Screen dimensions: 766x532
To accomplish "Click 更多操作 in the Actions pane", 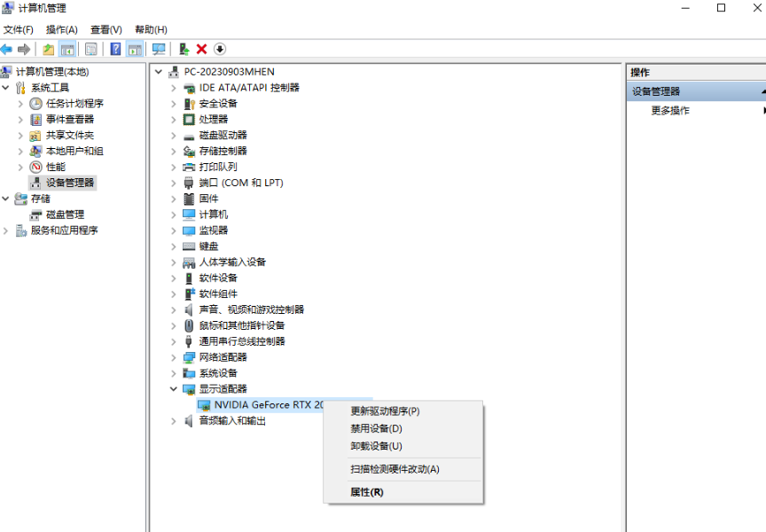I will (x=670, y=111).
